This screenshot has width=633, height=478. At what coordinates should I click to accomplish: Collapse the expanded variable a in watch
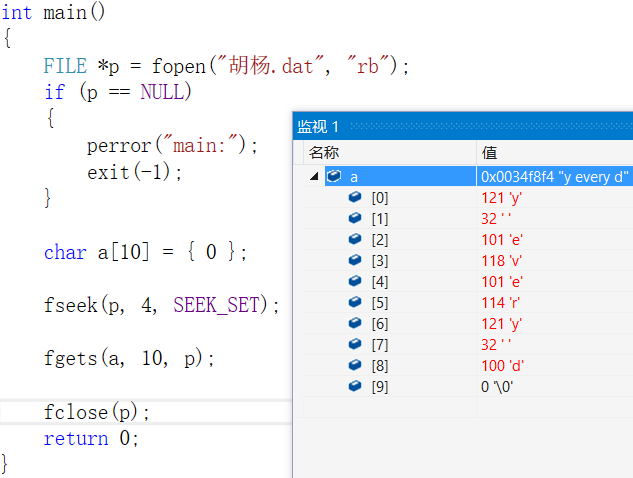click(x=314, y=176)
